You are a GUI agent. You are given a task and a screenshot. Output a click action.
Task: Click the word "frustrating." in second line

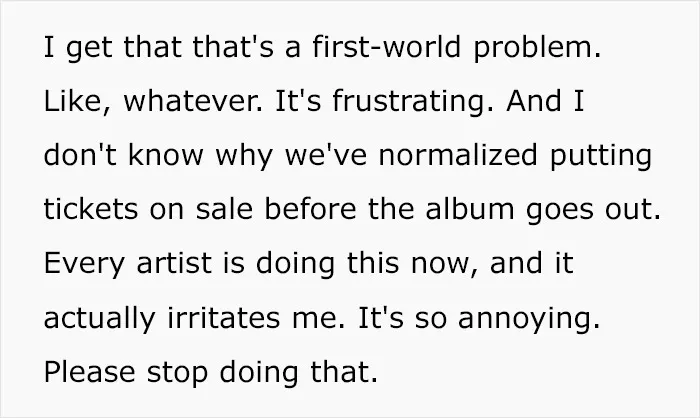pos(413,102)
